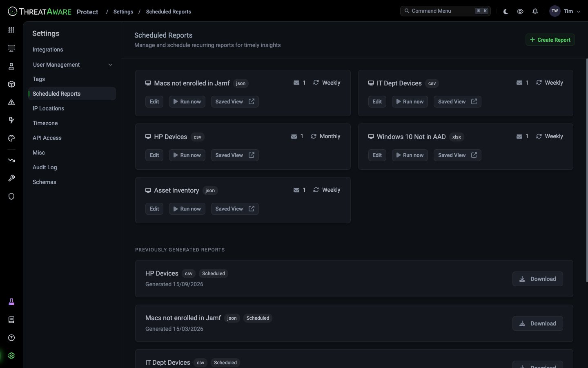Click the ThreatAware logo
This screenshot has width=588, height=368.
[40, 11]
